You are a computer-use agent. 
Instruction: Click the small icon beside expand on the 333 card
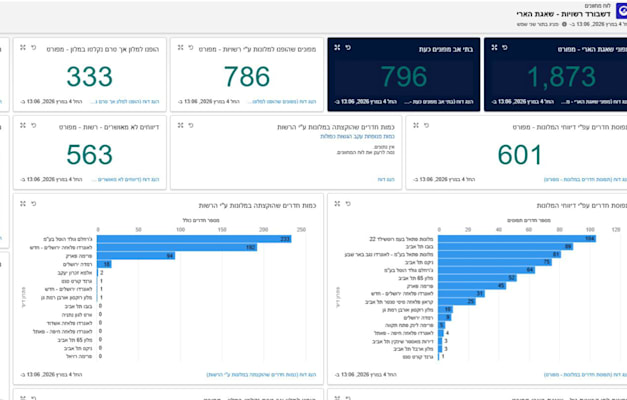34,48
